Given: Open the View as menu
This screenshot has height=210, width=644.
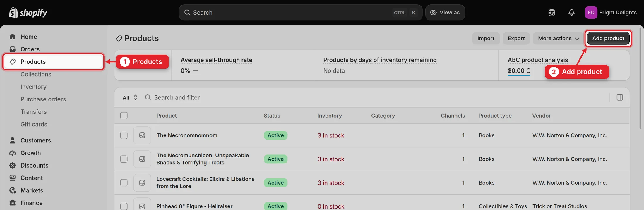Looking at the screenshot, I should tap(445, 13).
